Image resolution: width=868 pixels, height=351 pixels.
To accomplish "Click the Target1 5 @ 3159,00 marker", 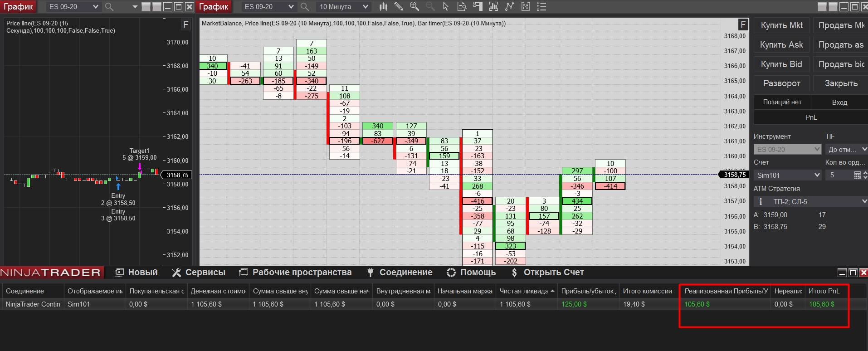I will pyautogui.click(x=139, y=154).
